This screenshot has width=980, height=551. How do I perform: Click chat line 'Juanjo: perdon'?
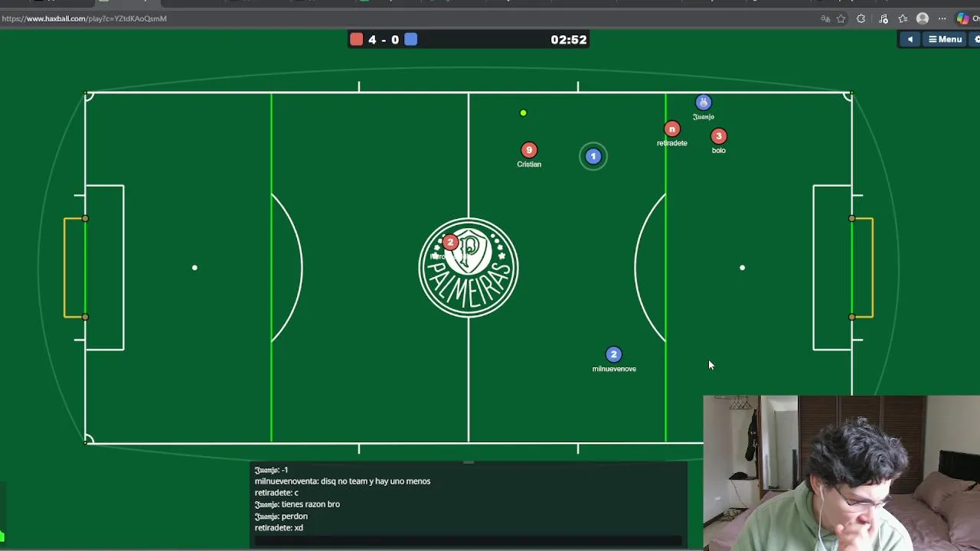point(281,517)
